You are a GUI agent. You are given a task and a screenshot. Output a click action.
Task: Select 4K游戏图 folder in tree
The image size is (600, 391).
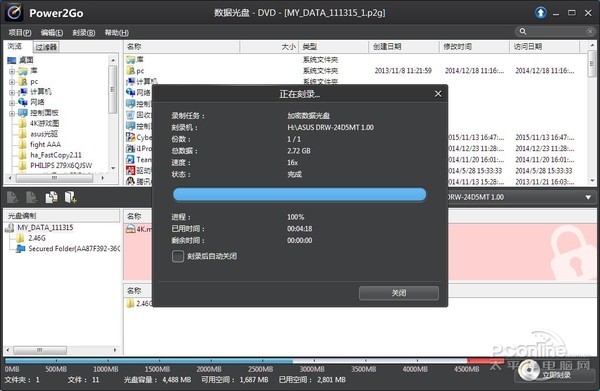click(x=40, y=123)
